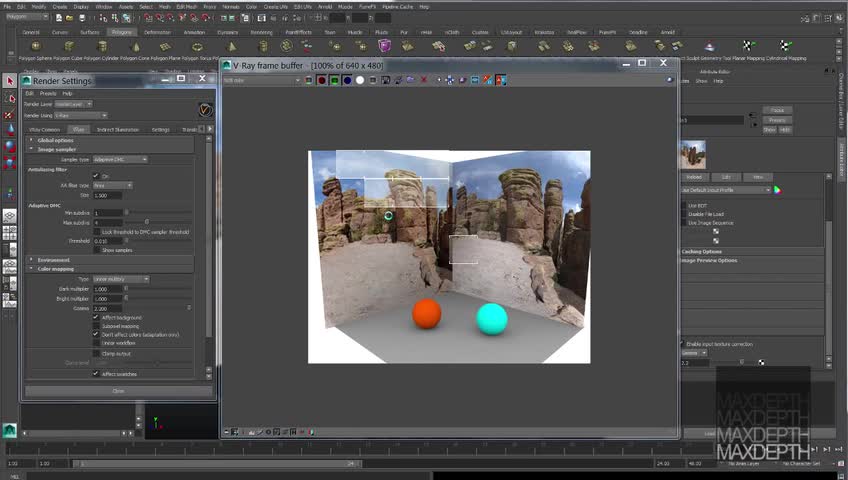Choose the Lasso tool in toolbox
Image resolution: width=848 pixels, height=480 pixels.
(x=10, y=98)
